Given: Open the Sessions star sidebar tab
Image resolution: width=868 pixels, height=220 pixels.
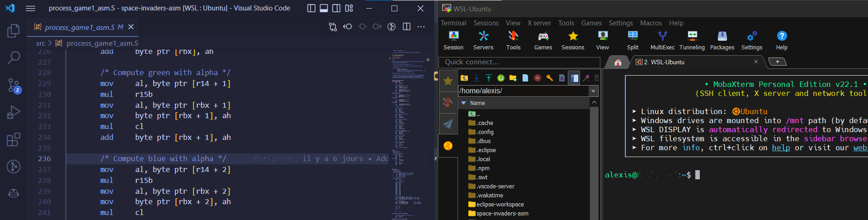Looking at the screenshot, I should [x=448, y=81].
